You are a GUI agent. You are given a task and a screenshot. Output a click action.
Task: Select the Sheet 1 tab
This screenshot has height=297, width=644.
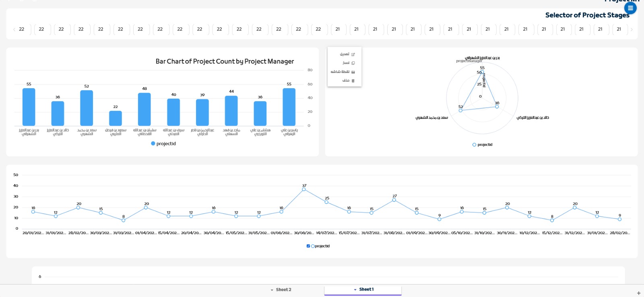click(x=366, y=289)
